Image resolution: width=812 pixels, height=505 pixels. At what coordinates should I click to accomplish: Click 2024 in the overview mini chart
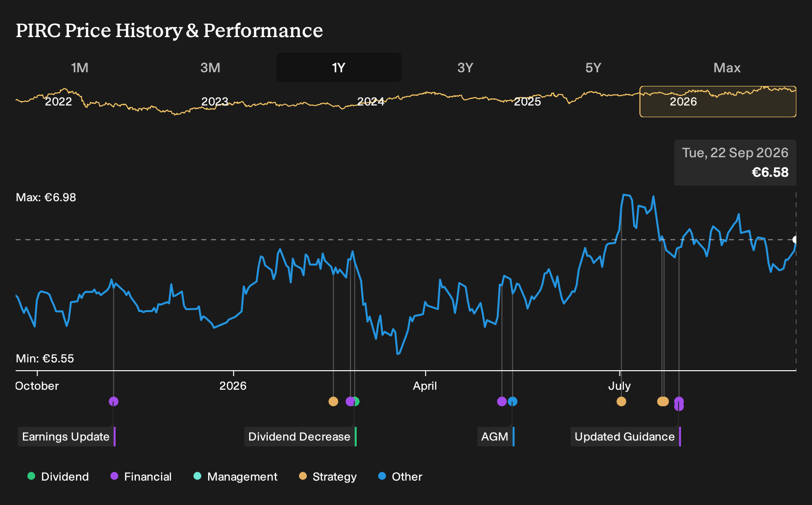point(370,102)
